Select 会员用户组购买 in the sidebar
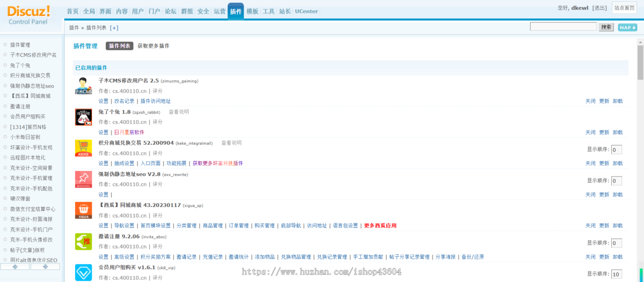The image size is (644, 282). [x=28, y=116]
